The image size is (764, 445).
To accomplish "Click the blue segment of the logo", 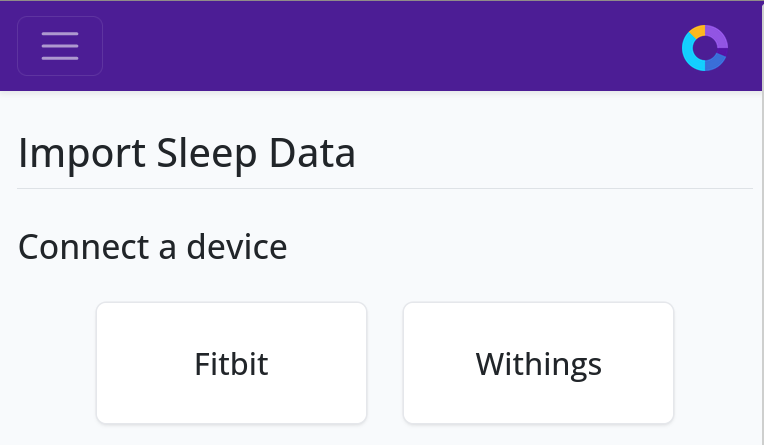I will [x=715, y=63].
